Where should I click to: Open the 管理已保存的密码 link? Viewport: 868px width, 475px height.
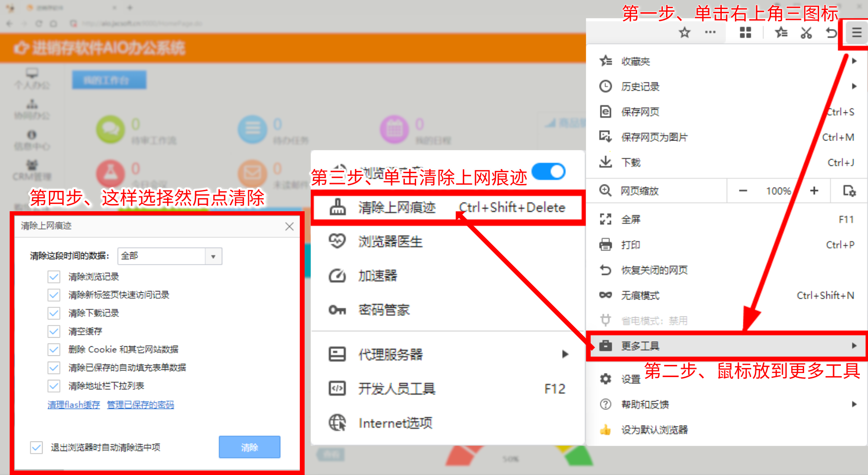pos(140,405)
